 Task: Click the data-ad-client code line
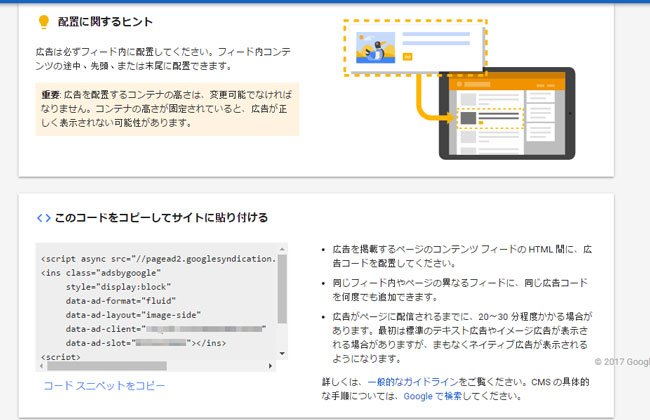(x=165, y=329)
